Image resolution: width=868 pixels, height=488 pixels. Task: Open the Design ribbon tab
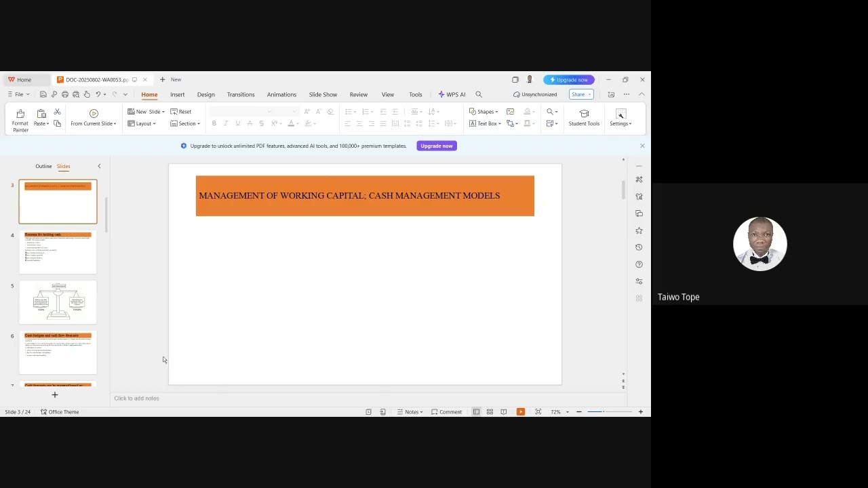click(206, 94)
